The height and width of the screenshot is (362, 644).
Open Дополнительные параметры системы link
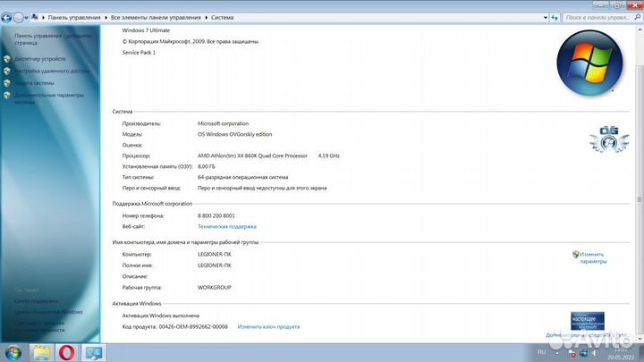49,98
